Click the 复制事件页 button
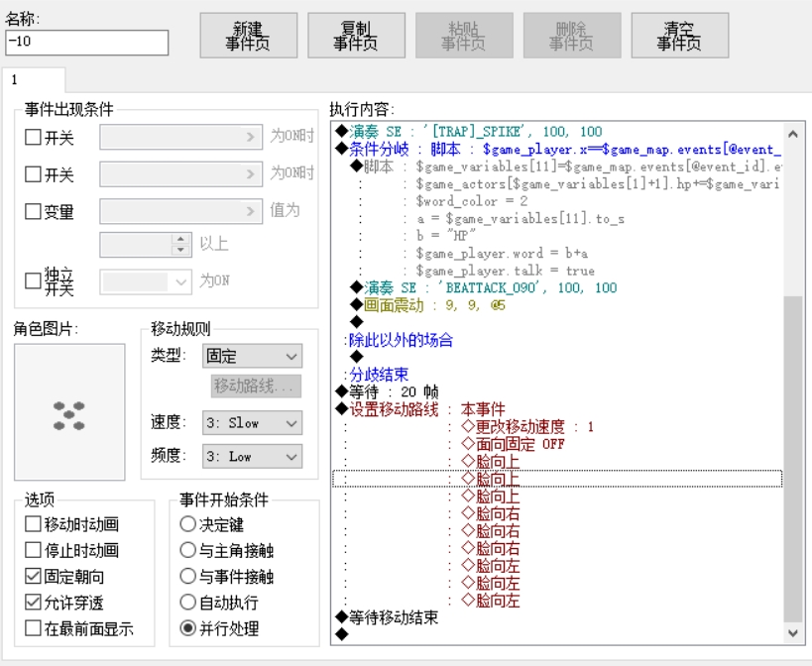The image size is (812, 666). coord(356,36)
